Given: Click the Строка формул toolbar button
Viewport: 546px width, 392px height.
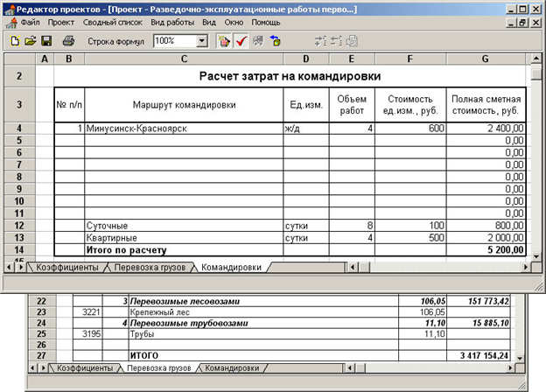Looking at the screenshot, I should click(115, 41).
